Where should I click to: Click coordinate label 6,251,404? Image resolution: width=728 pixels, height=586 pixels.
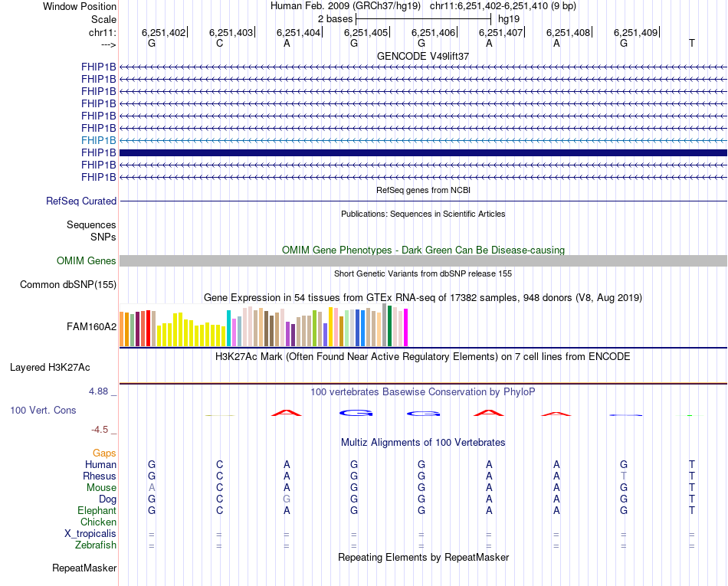[299, 32]
